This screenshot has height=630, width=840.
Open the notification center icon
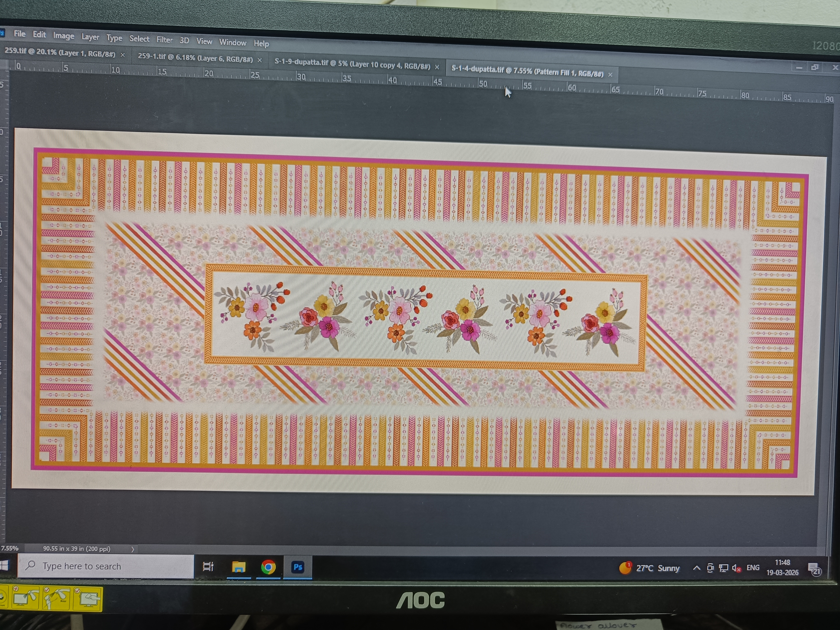pos(814,569)
